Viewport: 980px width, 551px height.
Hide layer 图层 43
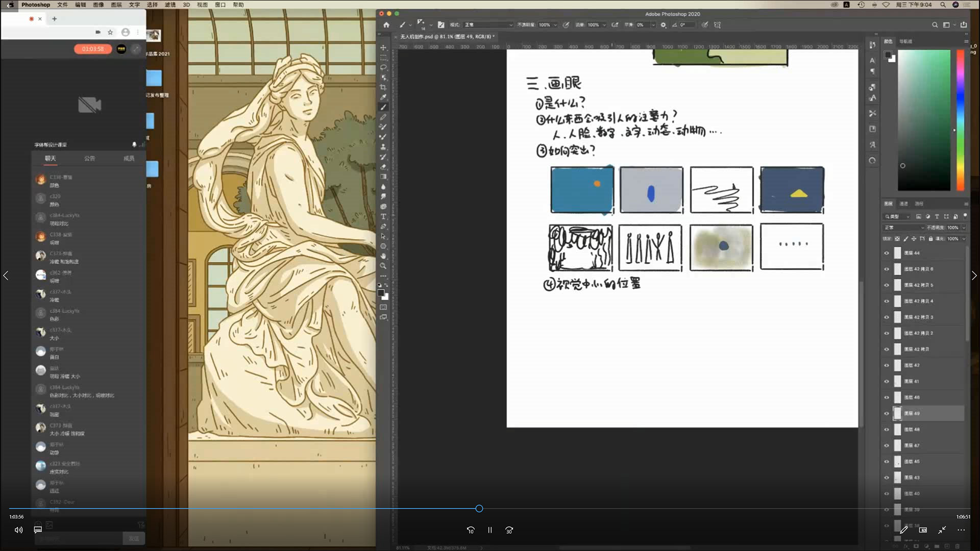[887, 478]
